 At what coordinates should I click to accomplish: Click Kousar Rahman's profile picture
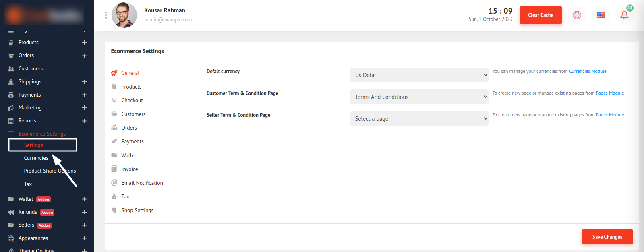[x=124, y=15]
